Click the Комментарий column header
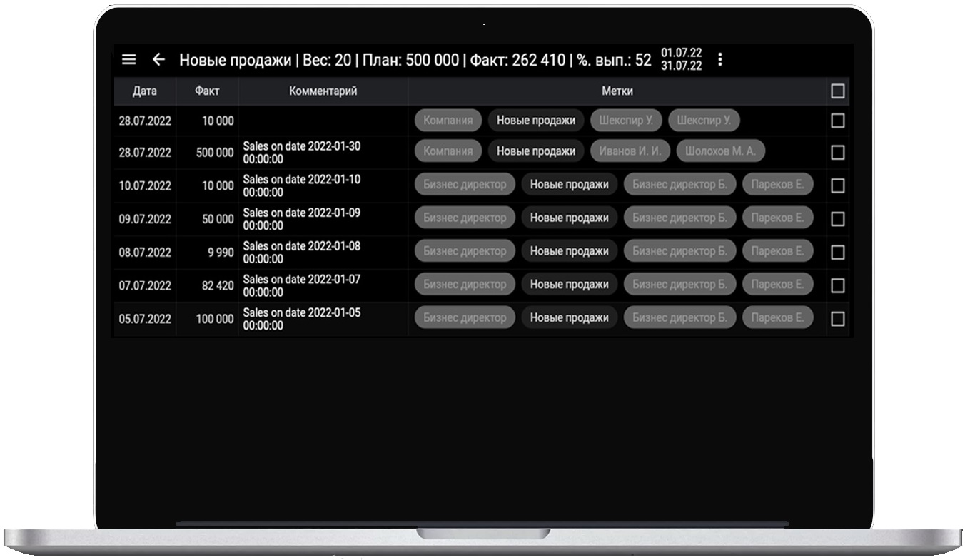The height and width of the screenshot is (560, 965). (323, 91)
